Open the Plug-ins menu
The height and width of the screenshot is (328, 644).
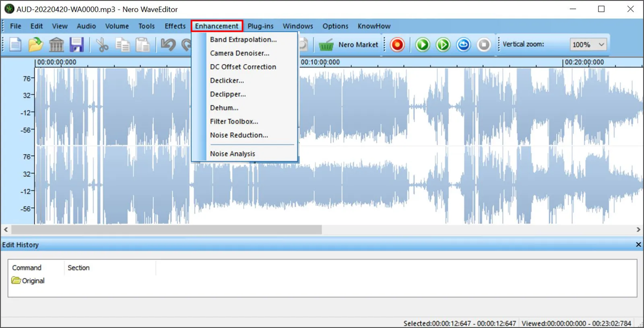(260, 26)
